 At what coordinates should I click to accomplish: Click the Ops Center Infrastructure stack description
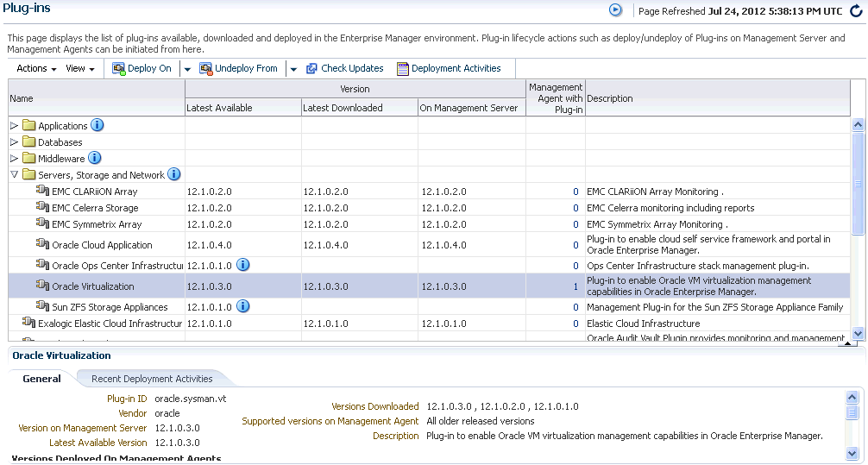point(698,266)
